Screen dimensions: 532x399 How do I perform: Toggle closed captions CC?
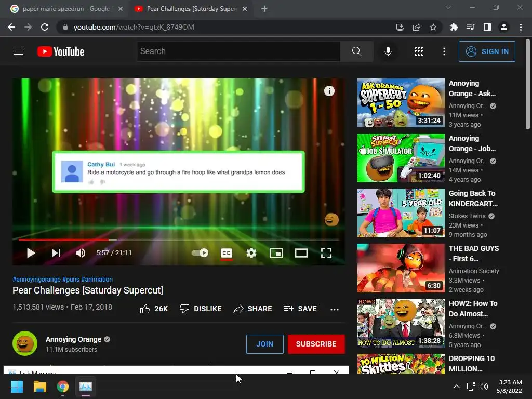[x=227, y=253]
